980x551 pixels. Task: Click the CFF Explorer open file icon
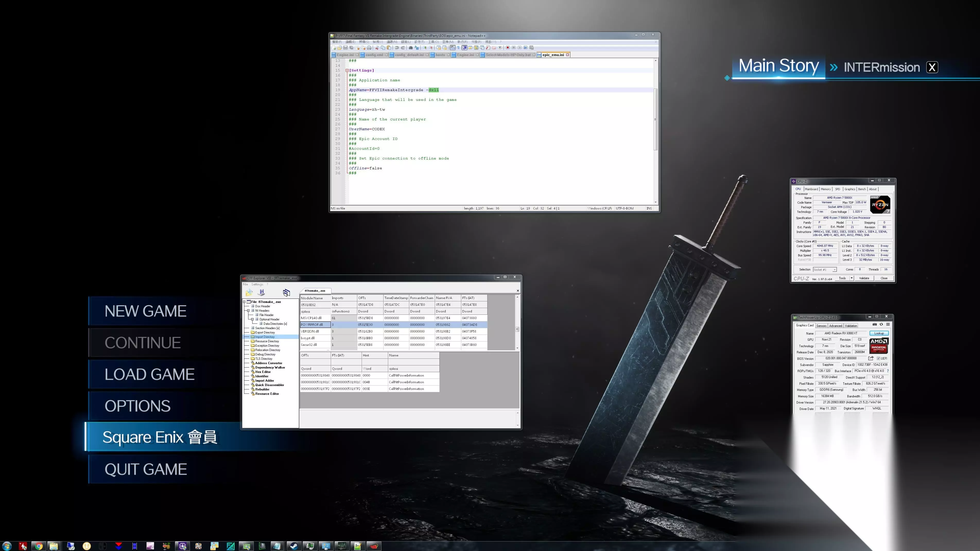point(249,292)
